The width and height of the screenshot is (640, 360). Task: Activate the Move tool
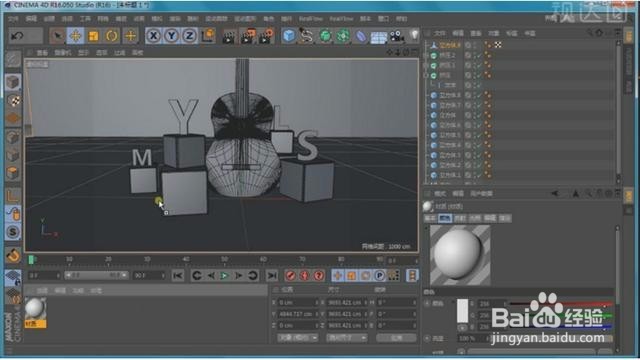(x=76, y=36)
